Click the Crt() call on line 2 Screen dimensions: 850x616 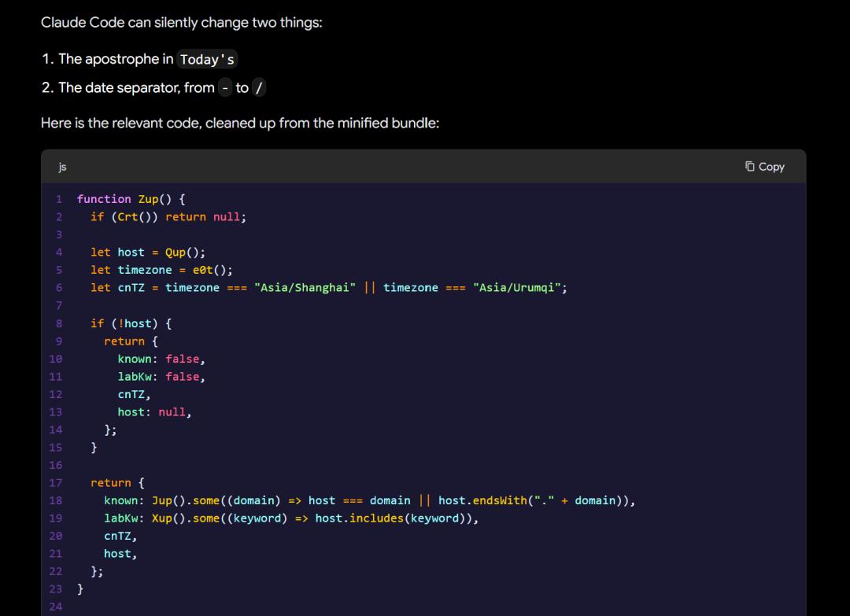click(x=135, y=216)
